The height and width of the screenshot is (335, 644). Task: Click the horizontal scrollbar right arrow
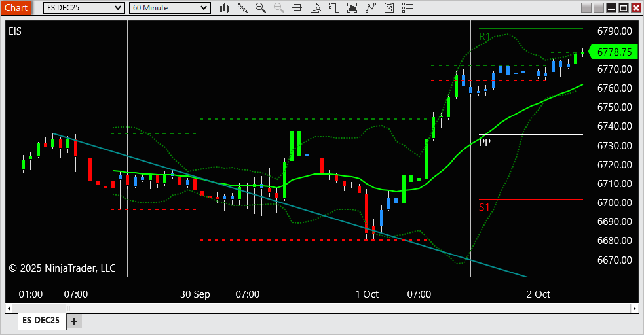click(x=635, y=308)
